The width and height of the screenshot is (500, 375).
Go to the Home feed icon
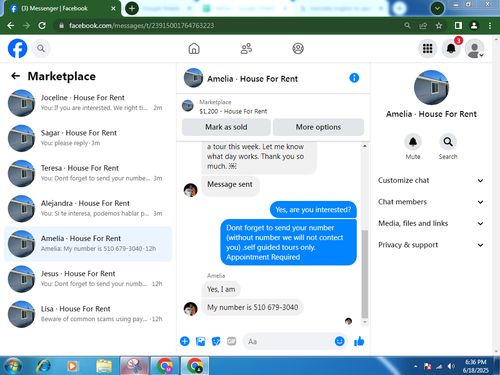click(x=194, y=49)
